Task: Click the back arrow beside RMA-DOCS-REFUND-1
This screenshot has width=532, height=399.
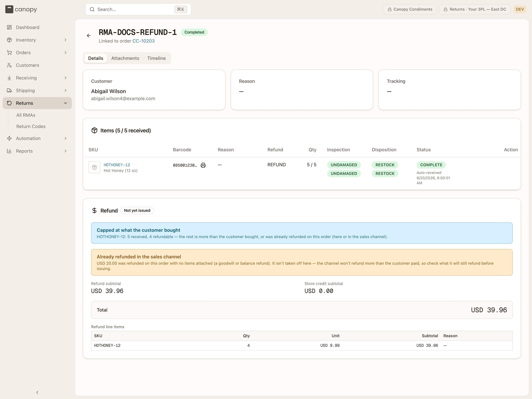Action: (x=89, y=36)
